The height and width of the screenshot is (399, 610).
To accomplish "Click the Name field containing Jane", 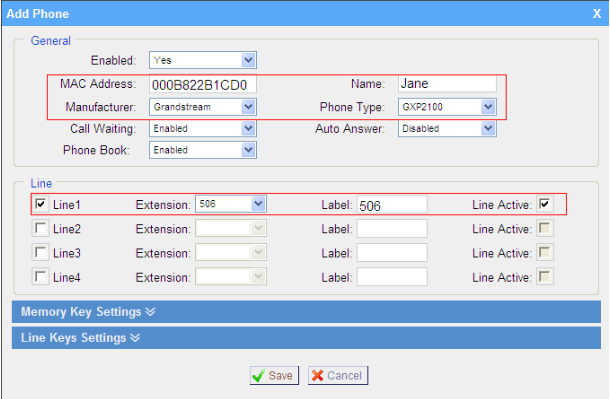I will pos(447,84).
